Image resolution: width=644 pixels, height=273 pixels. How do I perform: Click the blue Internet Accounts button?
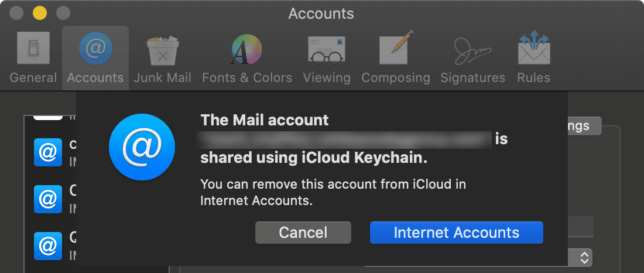[456, 233]
